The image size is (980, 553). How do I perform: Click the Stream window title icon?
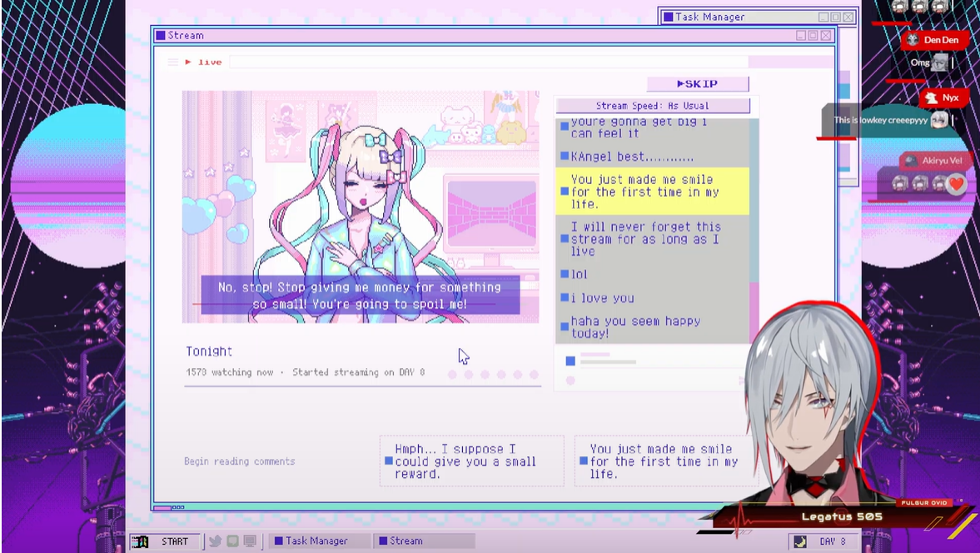(x=161, y=36)
